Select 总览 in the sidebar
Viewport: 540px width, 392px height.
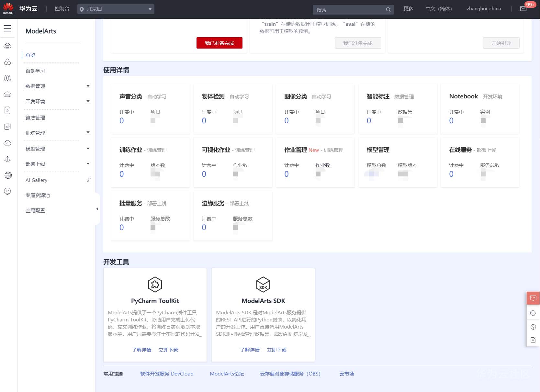(30, 55)
